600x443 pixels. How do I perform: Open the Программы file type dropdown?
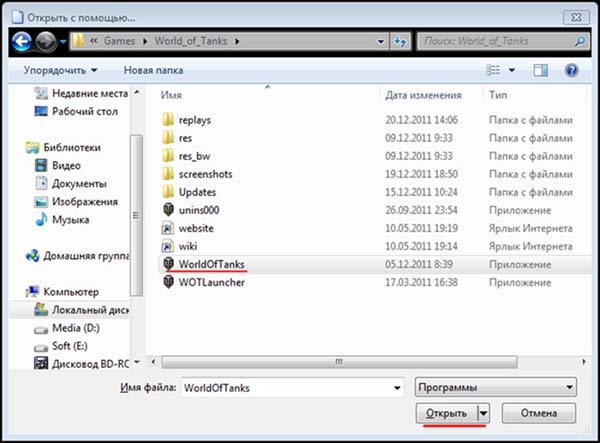pyautogui.click(x=495, y=386)
